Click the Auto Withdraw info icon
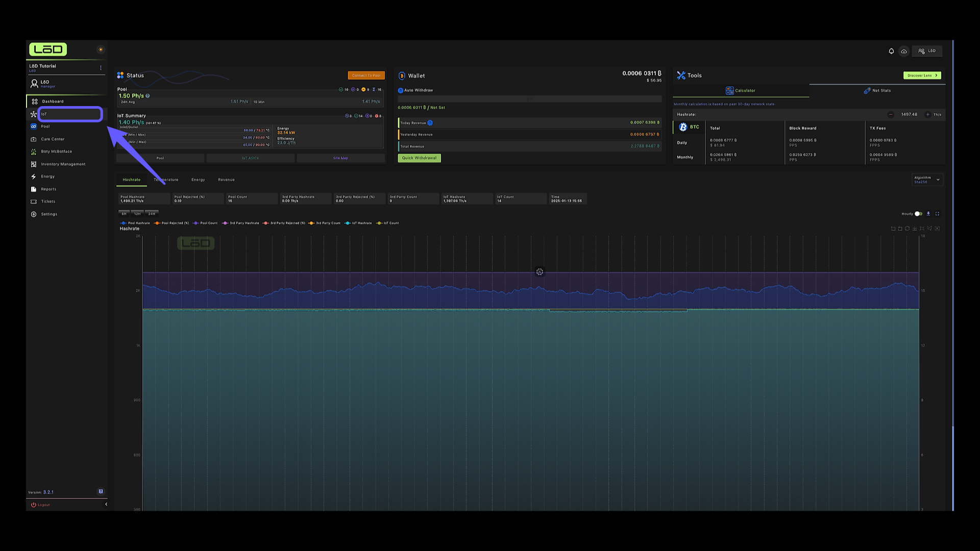The height and width of the screenshot is (551, 980). (x=401, y=90)
